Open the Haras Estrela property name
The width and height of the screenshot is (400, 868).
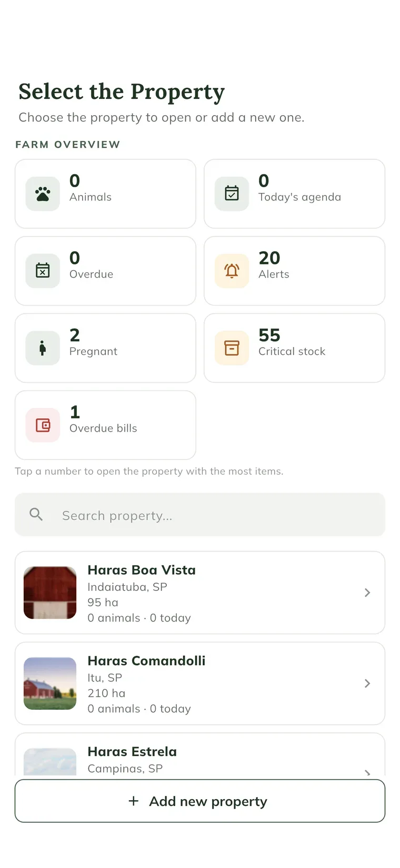coord(132,751)
